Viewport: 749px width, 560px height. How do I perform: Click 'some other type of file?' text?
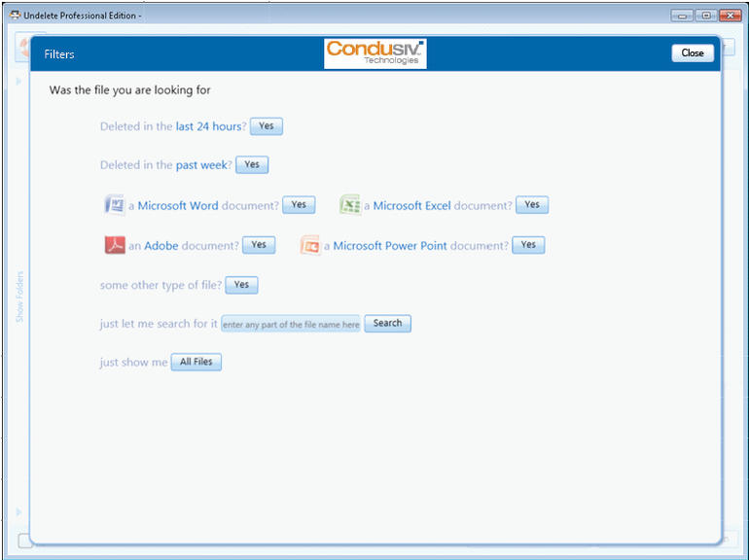click(160, 286)
